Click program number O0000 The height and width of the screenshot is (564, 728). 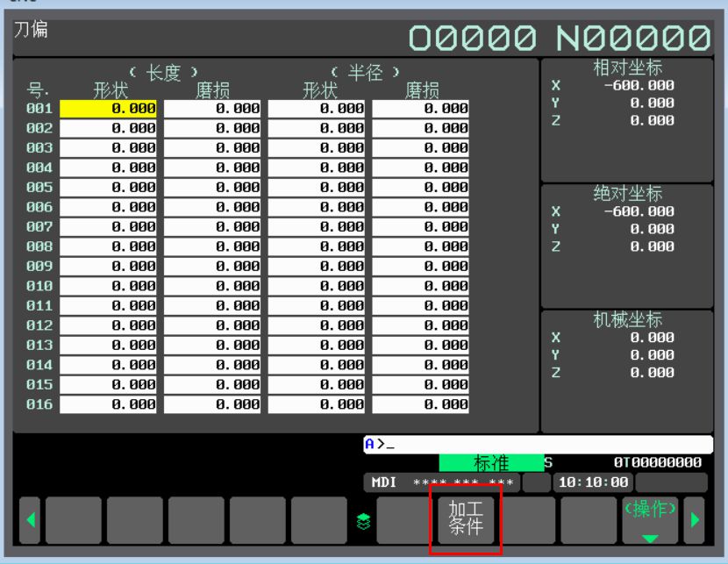(473, 38)
